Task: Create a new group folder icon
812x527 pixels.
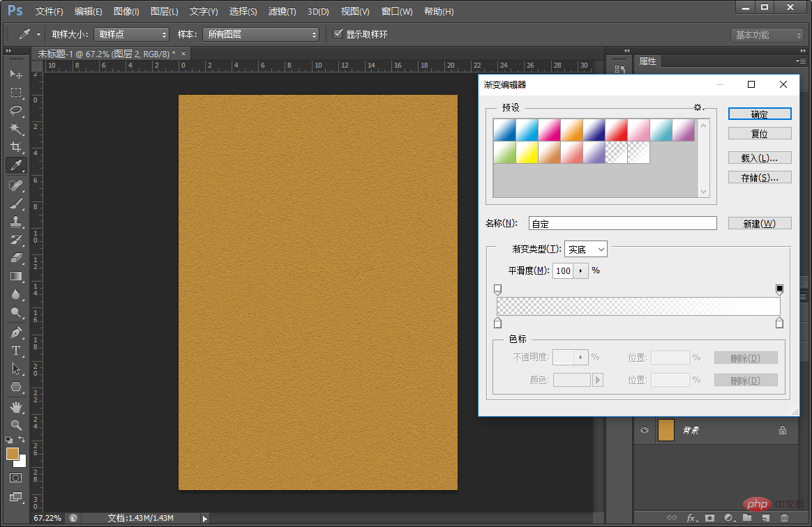Action: click(746, 518)
